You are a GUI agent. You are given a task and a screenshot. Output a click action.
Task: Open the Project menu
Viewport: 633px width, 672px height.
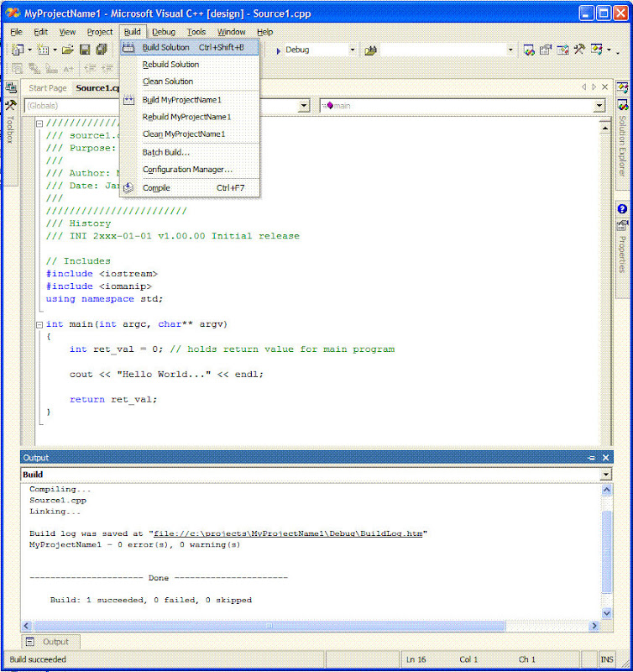pyautogui.click(x=100, y=32)
